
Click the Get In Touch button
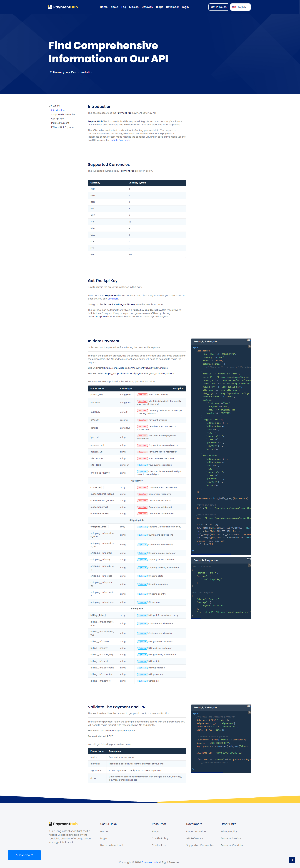218,7
